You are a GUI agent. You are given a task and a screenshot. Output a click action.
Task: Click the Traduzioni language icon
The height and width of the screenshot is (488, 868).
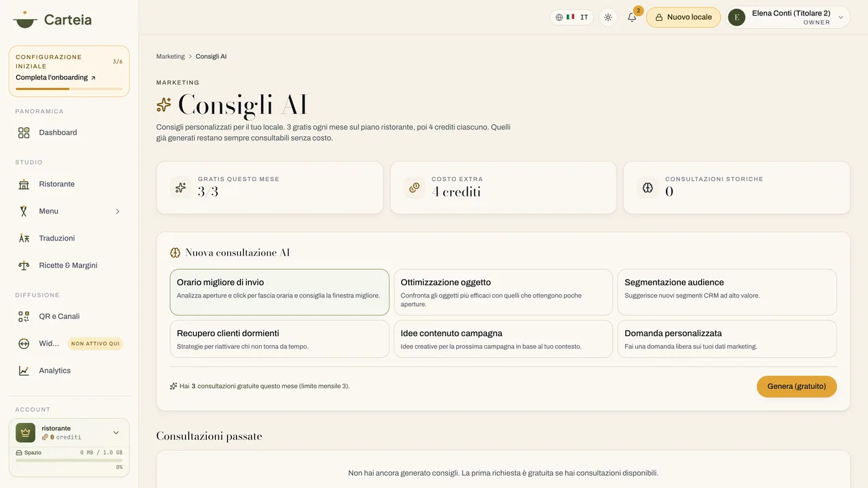point(24,239)
